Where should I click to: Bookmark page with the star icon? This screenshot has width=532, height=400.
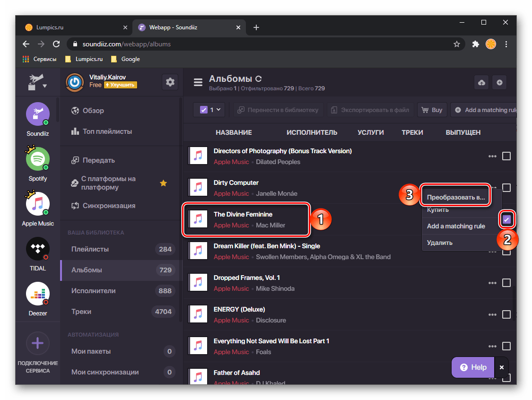click(456, 44)
